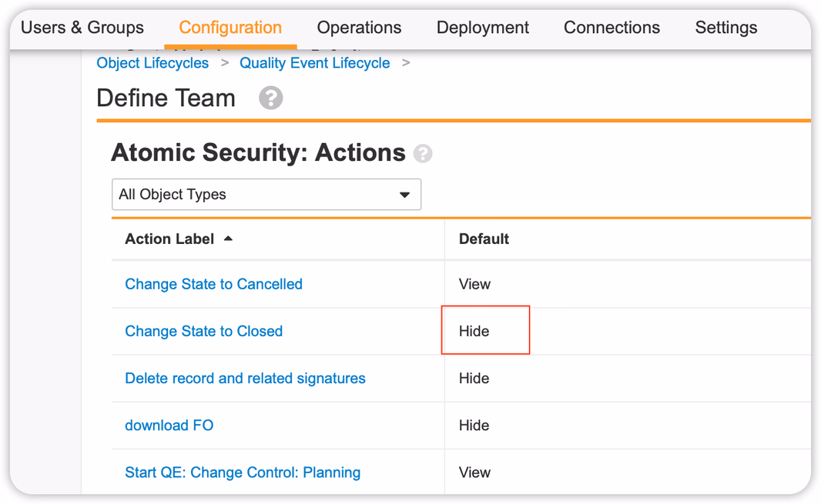The height and width of the screenshot is (504, 821).
Task: Select Hide value for Delete record row
Action: point(474,378)
